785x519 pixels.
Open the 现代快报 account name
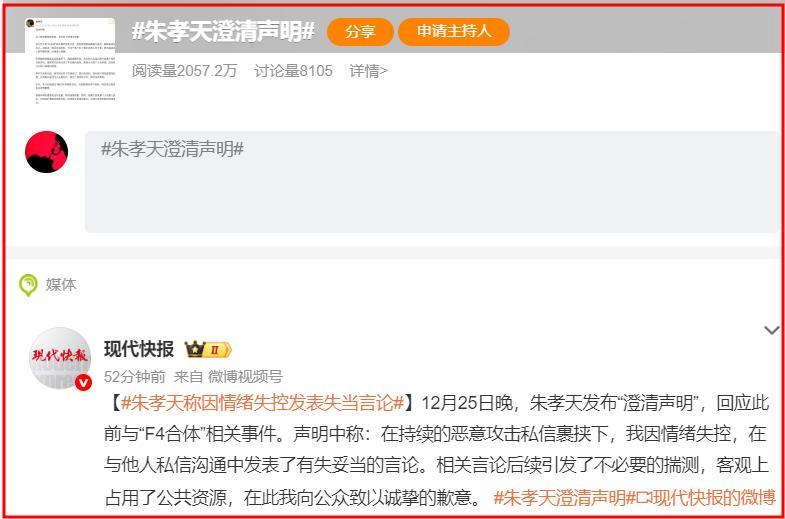(x=139, y=349)
